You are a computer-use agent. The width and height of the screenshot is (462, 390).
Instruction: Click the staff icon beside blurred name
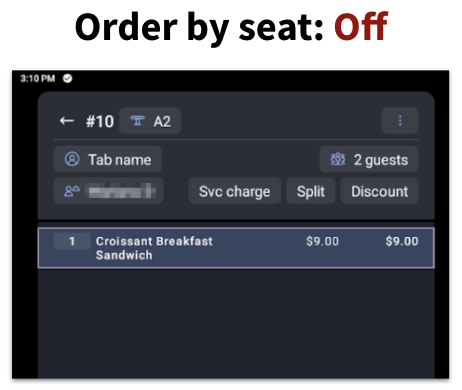[72, 191]
